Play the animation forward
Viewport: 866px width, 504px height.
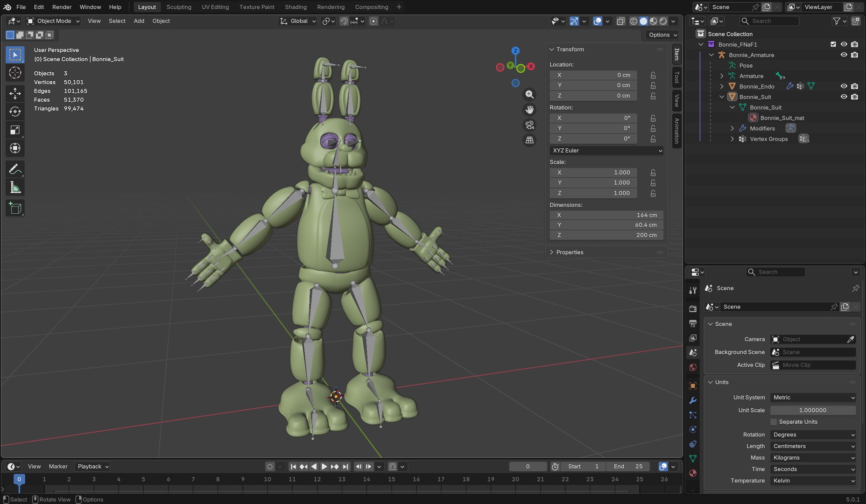point(324,467)
